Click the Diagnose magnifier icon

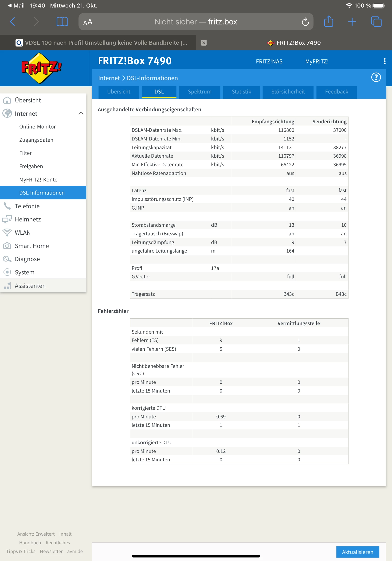click(7, 259)
